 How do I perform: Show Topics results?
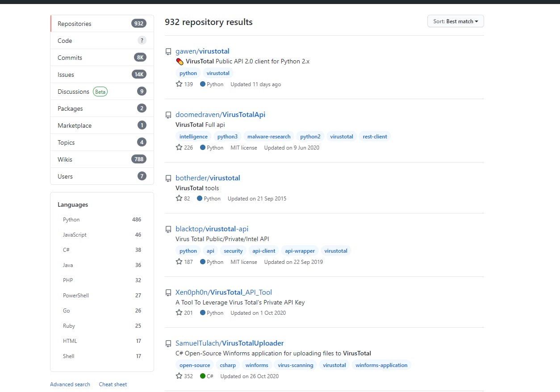[x=102, y=142]
